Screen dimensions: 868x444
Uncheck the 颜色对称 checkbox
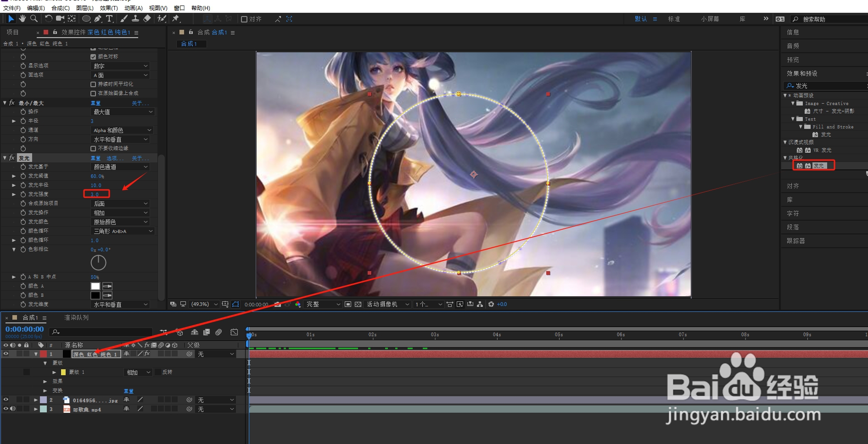click(x=93, y=56)
